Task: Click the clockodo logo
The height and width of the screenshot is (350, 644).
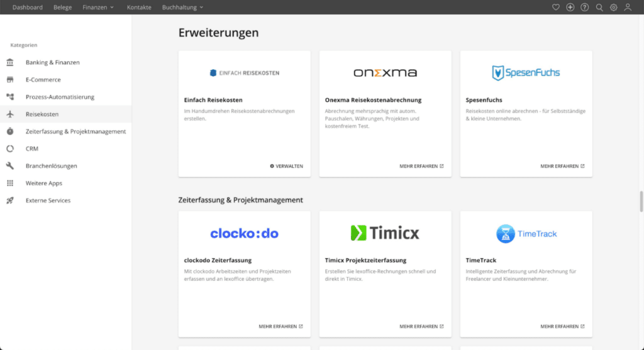Action: pos(245,234)
